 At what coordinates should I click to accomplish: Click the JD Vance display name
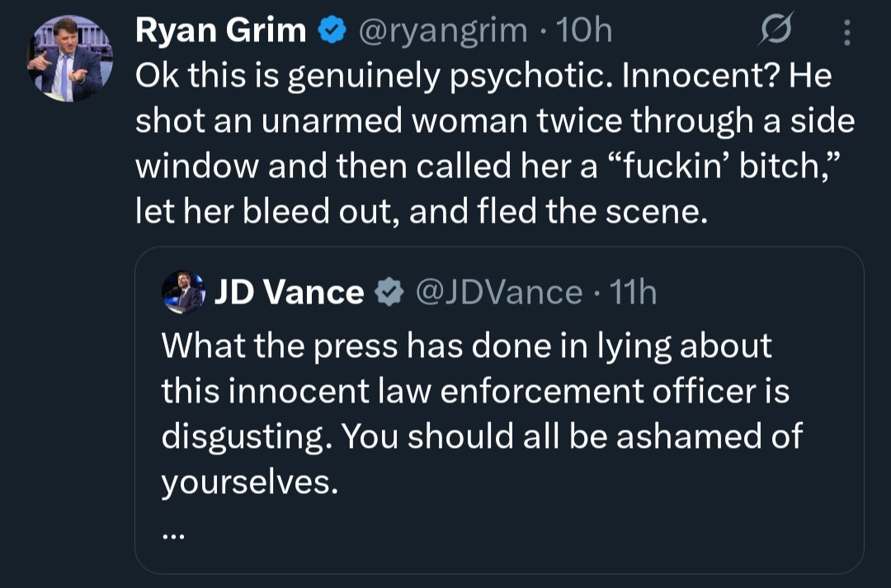click(x=289, y=293)
